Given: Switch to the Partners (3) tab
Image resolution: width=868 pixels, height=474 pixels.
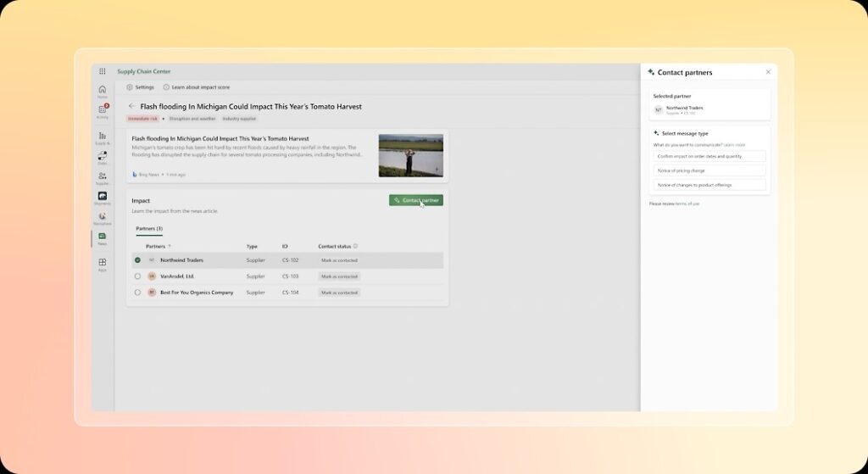Looking at the screenshot, I should (149, 228).
